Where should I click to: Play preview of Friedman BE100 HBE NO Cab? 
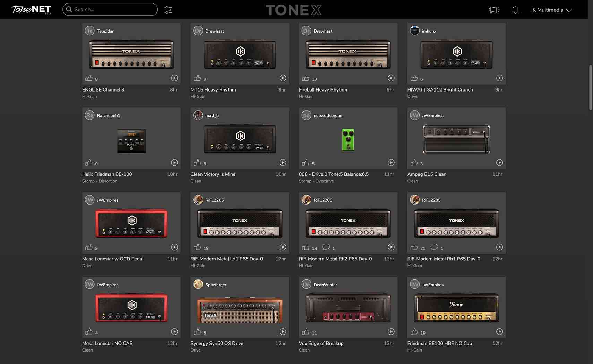tap(499, 332)
